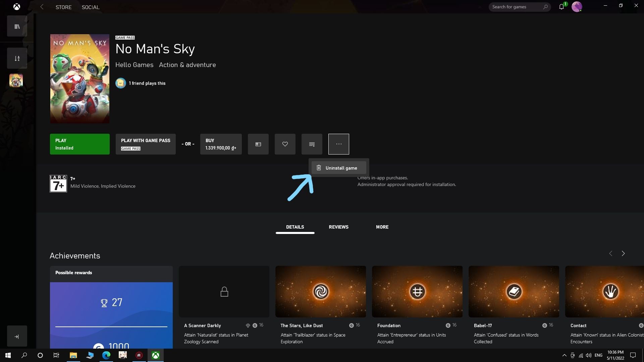Select Uninstall game from dropdown menu
This screenshot has height=362, width=644.
(339, 168)
